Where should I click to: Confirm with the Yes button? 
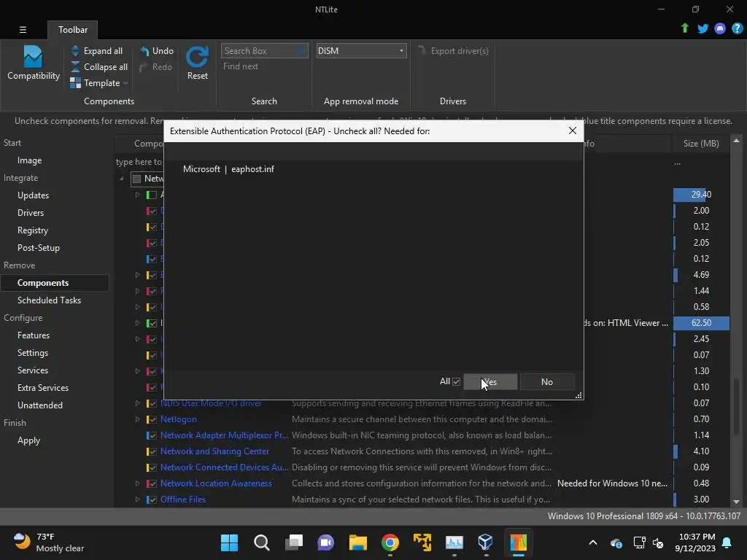[490, 382]
